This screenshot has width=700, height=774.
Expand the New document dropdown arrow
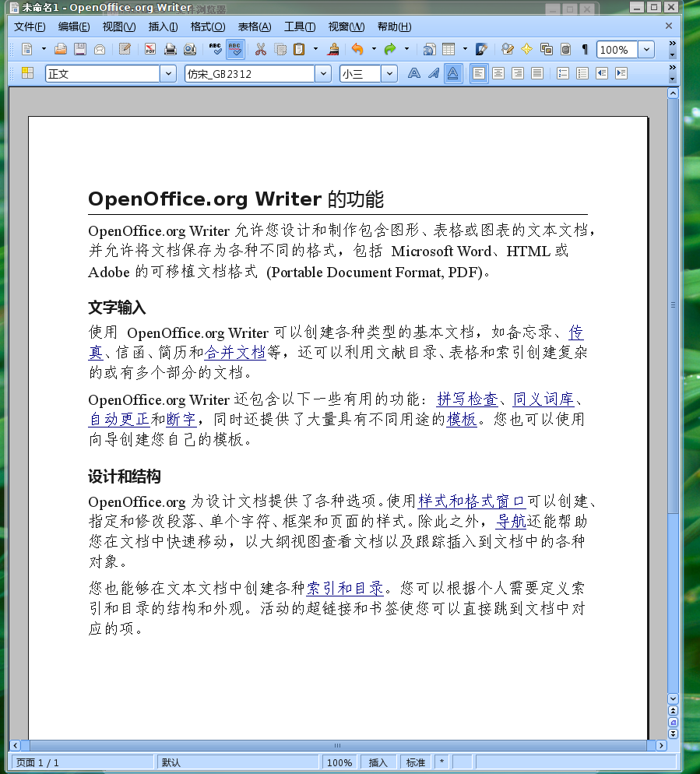(x=44, y=49)
